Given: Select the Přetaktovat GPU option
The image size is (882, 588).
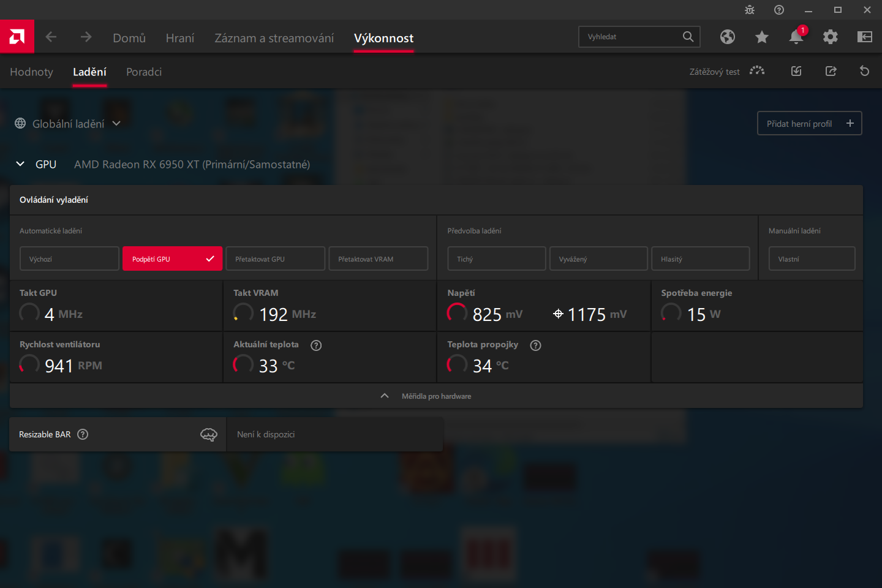Looking at the screenshot, I should pyautogui.click(x=275, y=258).
